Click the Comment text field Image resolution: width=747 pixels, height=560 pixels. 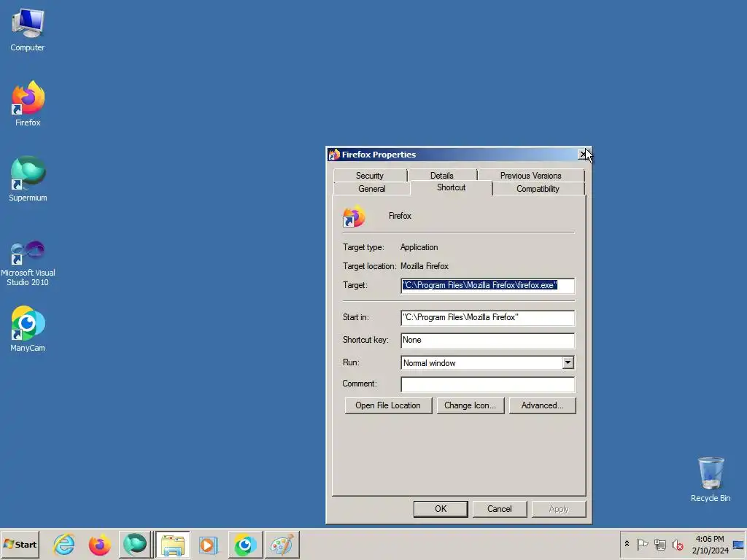pyautogui.click(x=487, y=384)
